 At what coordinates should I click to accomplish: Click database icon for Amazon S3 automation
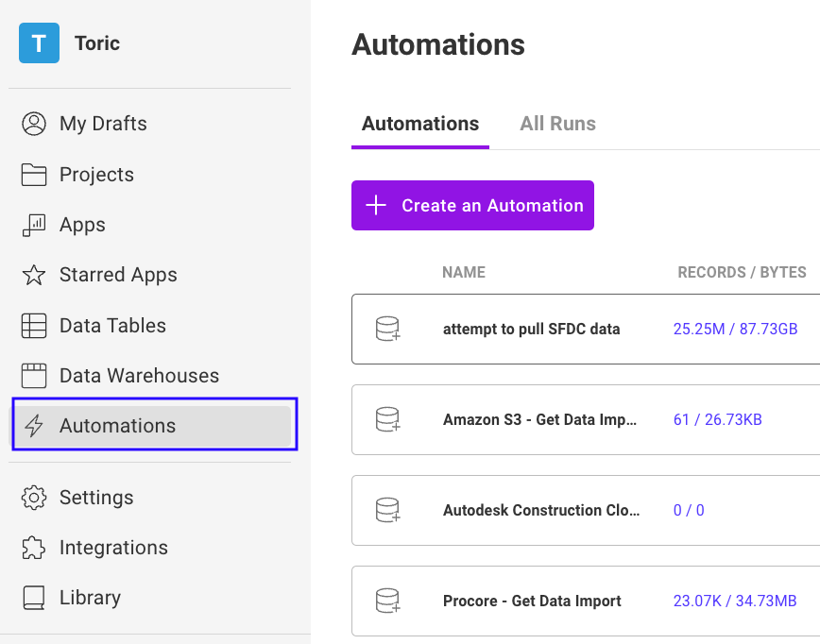pos(387,420)
